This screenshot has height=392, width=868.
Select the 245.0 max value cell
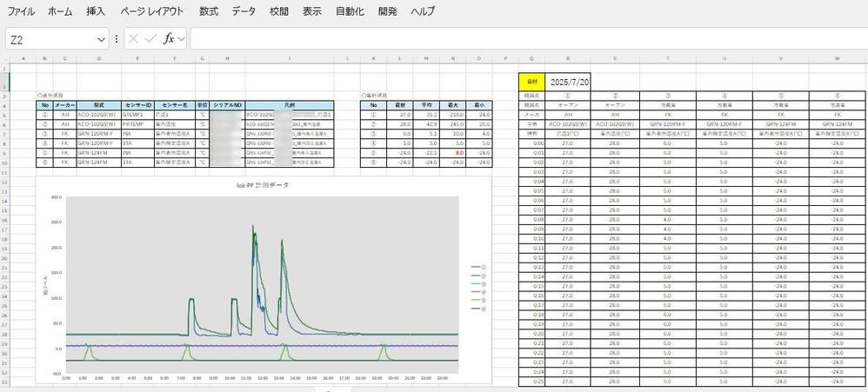coord(453,124)
